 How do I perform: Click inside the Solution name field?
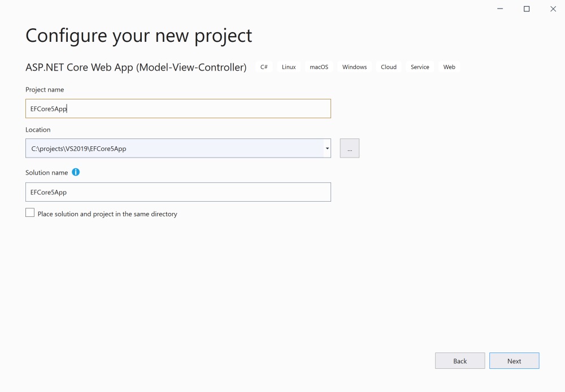[178, 192]
